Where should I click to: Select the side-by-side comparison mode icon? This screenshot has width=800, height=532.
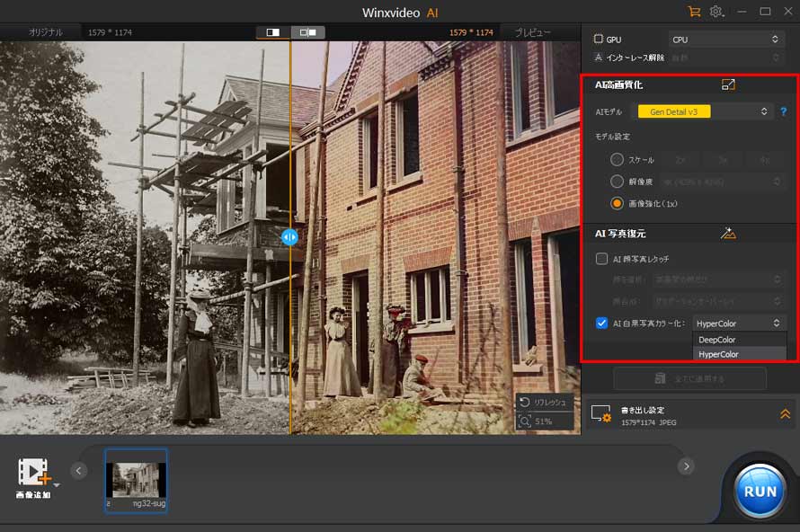click(x=307, y=32)
